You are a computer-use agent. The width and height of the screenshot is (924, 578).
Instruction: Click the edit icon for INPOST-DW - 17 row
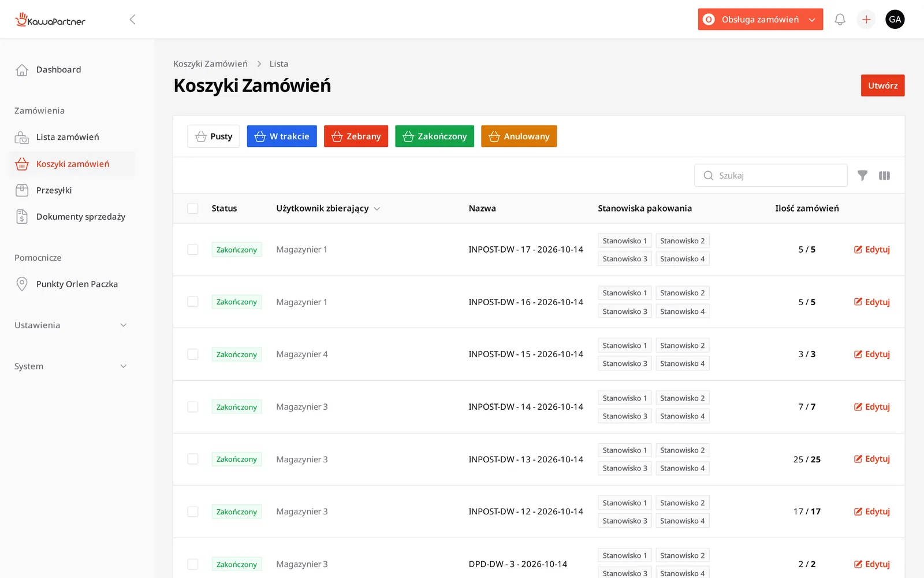(858, 250)
